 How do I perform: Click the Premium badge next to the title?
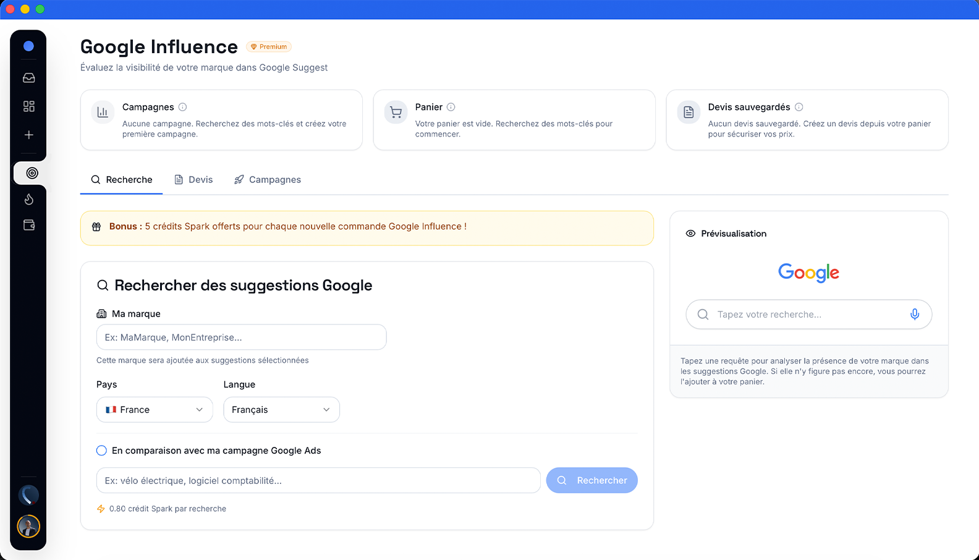[269, 47]
